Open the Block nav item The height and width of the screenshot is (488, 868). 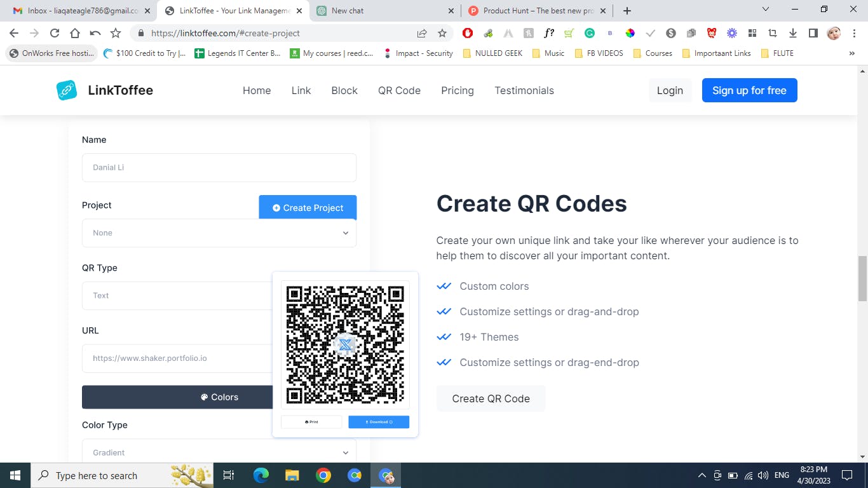pyautogui.click(x=344, y=90)
